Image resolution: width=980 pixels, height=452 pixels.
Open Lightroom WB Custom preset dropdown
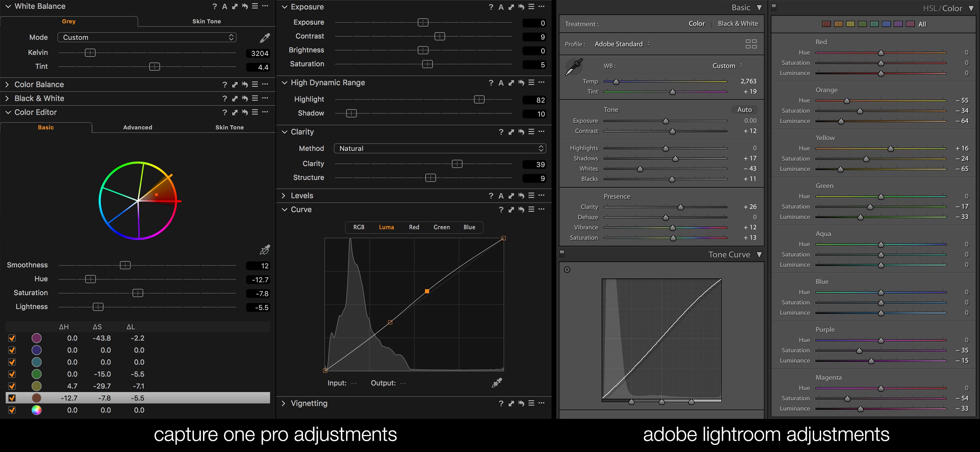(727, 66)
